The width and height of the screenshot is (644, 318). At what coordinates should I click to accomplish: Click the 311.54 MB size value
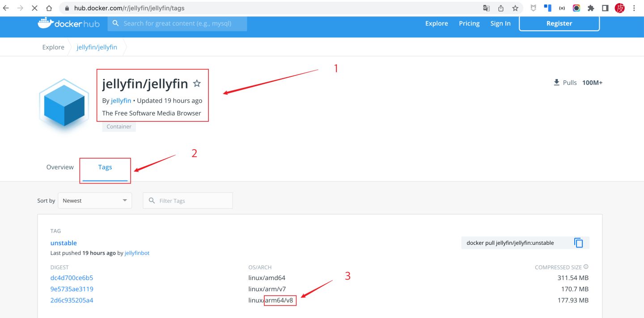[573, 278]
